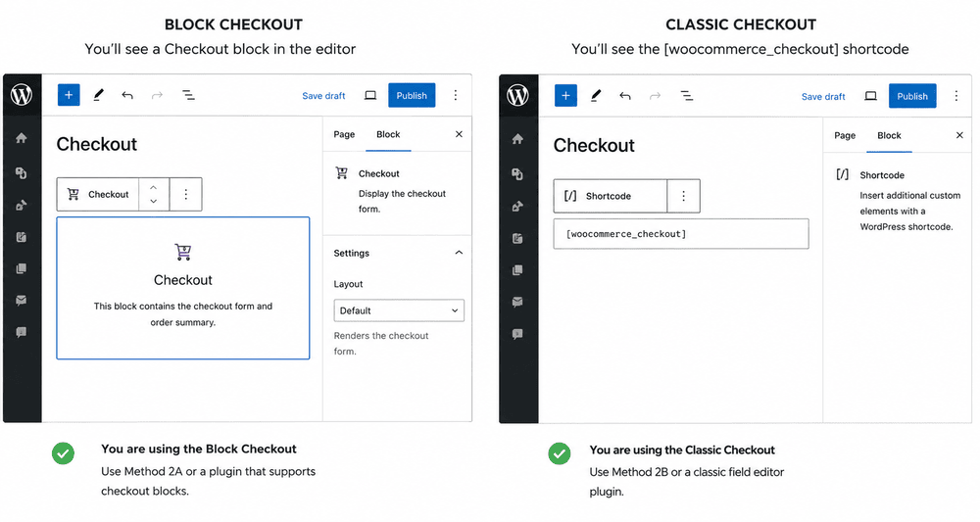
Task: Open Checkout block options three-dot menu
Action: 185,194
